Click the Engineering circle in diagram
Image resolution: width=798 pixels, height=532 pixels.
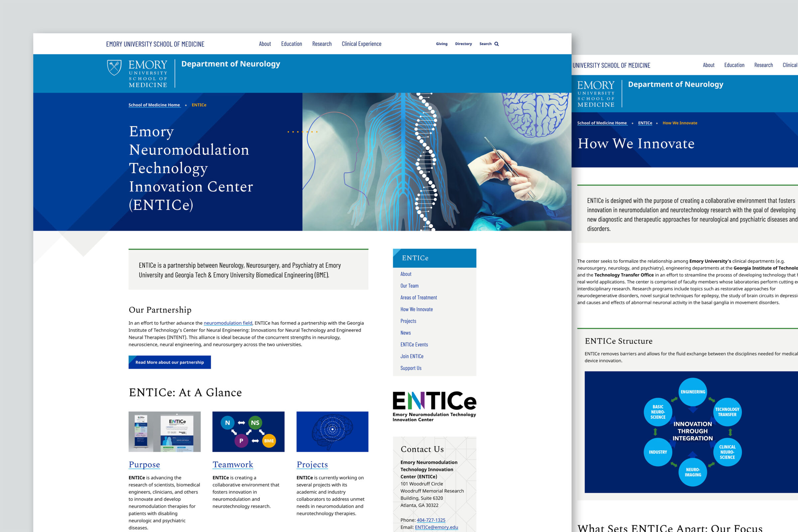coord(693,392)
